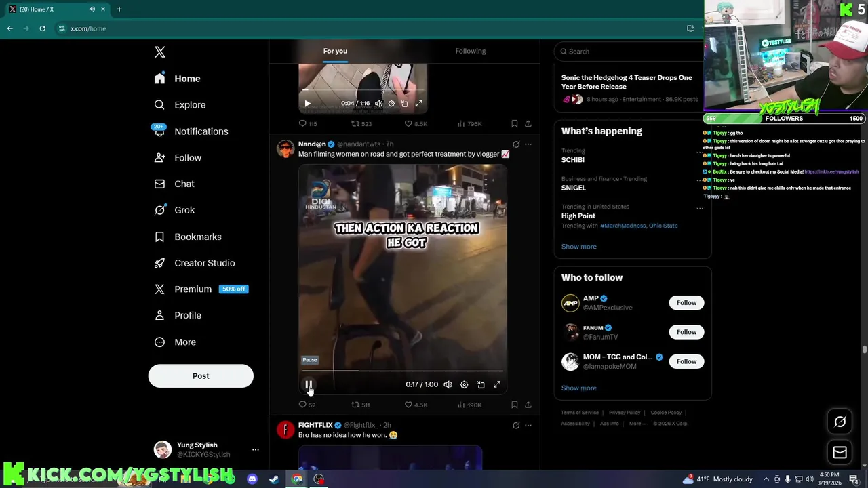This screenshot has width=868, height=488.
Task: Seek within the Nand@n video progress bar
Action: pos(403,371)
